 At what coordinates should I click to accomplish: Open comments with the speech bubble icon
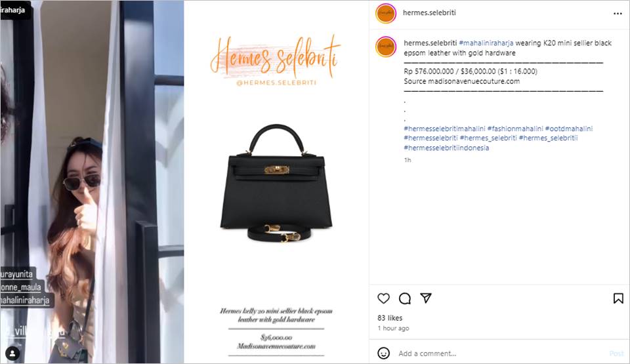click(x=405, y=298)
